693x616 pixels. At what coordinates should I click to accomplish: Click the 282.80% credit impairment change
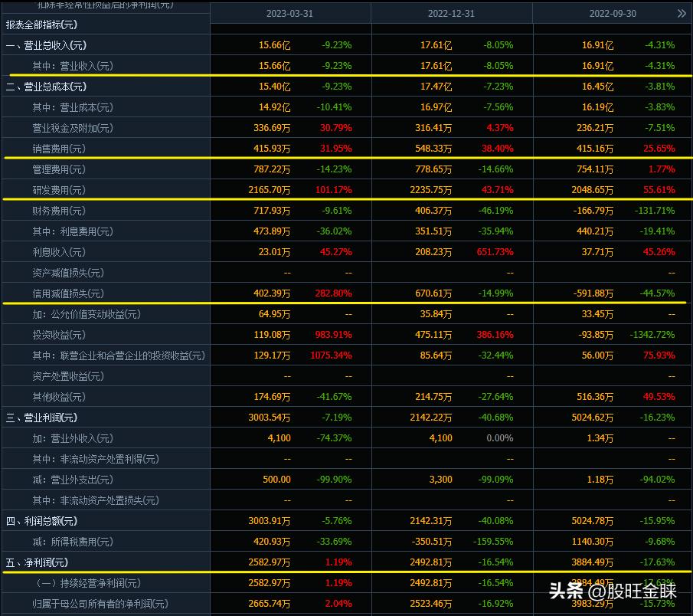tap(334, 293)
